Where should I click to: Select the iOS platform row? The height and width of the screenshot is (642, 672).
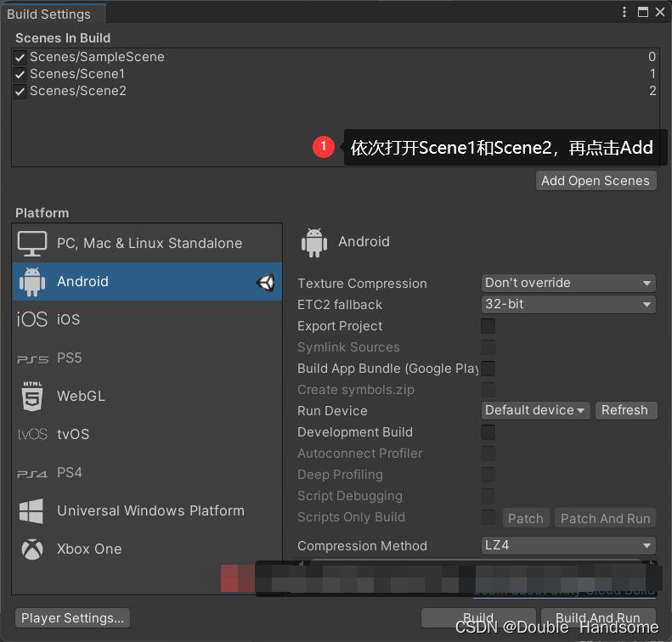pyautogui.click(x=147, y=319)
